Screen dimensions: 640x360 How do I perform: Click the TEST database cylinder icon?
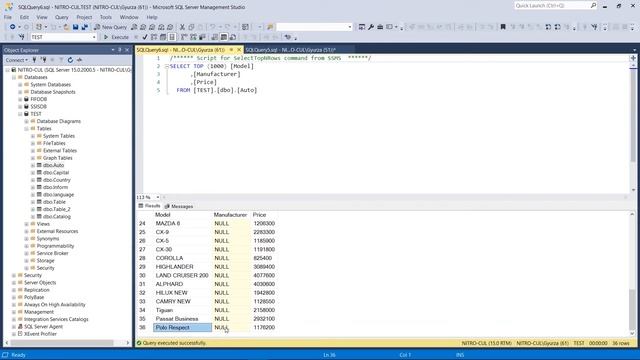click(x=27, y=114)
